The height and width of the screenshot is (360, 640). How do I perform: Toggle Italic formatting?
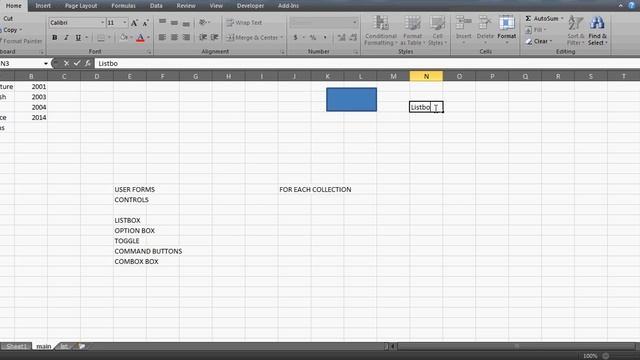(x=66, y=38)
